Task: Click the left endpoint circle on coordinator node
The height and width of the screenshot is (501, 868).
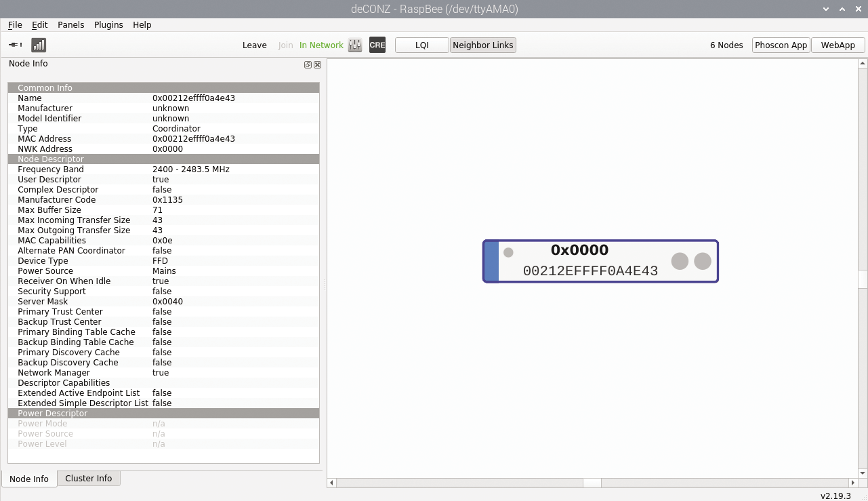Action: [680, 261]
